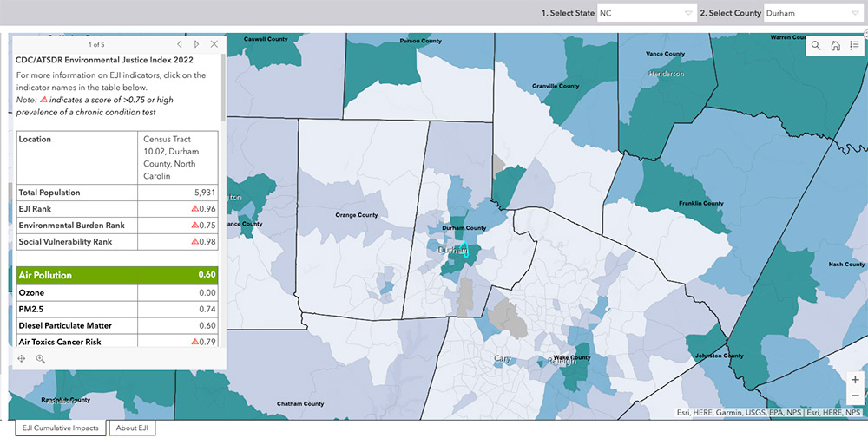The width and height of the screenshot is (868, 438).
Task: Click the zoom-to-feature magnifier in popup
Action: (x=40, y=358)
